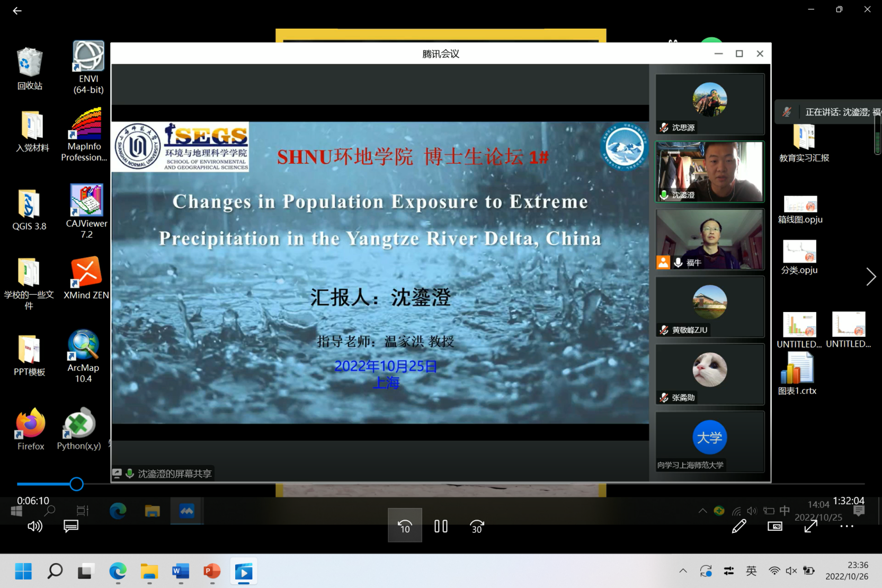
Task: Click PPT模板 folder icon
Action: 29,356
